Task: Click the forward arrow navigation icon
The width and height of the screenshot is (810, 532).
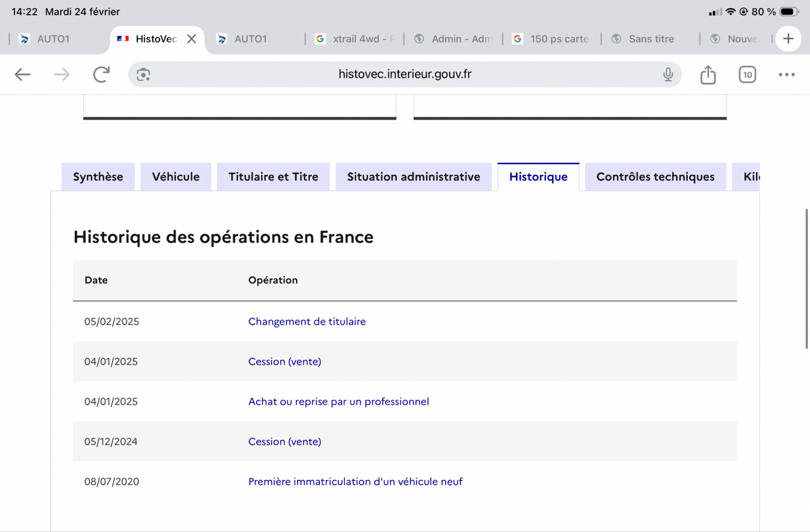Action: pos(62,75)
